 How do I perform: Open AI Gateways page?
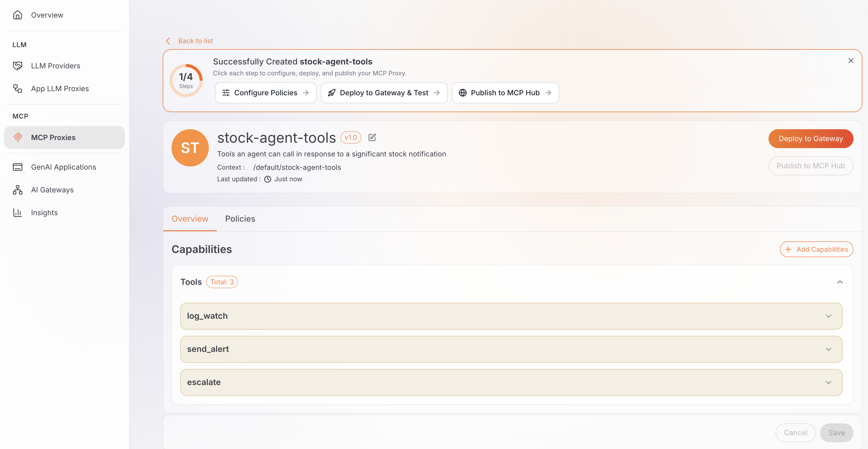coord(64,190)
